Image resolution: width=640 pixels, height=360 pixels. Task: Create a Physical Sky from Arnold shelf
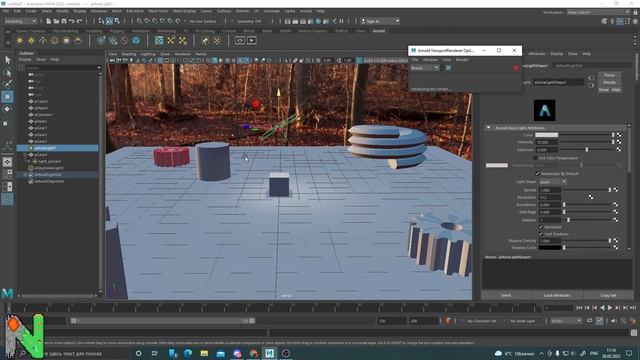[x=78, y=40]
